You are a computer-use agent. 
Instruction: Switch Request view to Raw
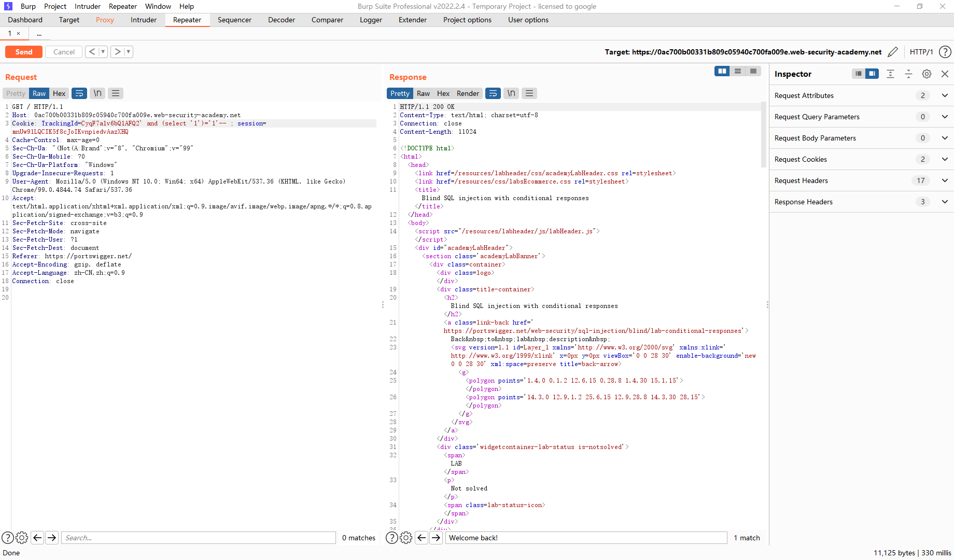tap(39, 93)
